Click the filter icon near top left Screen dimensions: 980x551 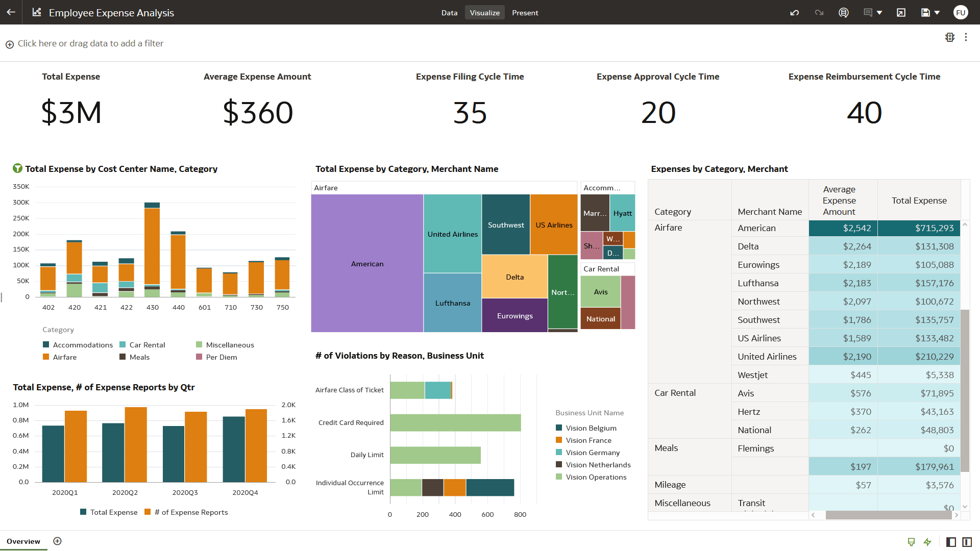[9, 43]
